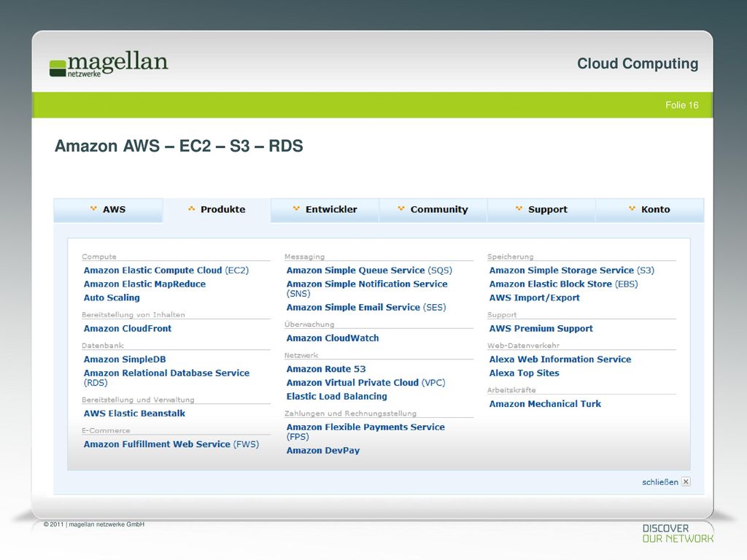Click the Alexa Top Sites link
This screenshot has height=560, width=747.
[524, 373]
